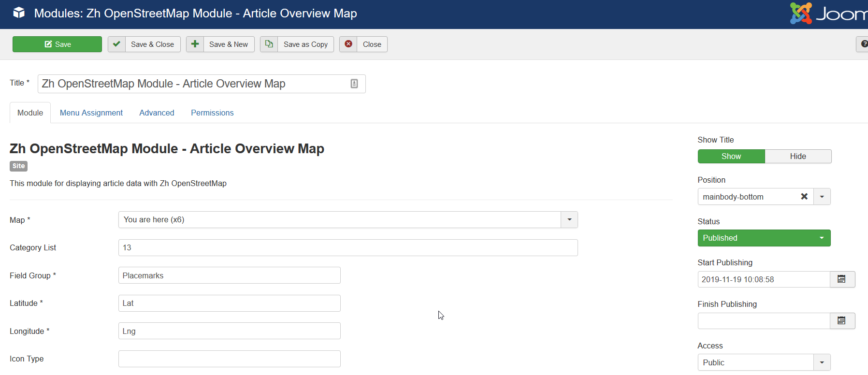Click the green checkmark Save & Close icon
Screen dimensions: 868x375
click(x=116, y=44)
